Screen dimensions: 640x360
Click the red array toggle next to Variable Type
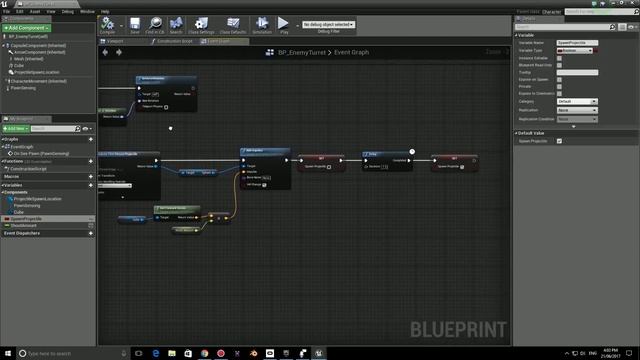(x=596, y=51)
